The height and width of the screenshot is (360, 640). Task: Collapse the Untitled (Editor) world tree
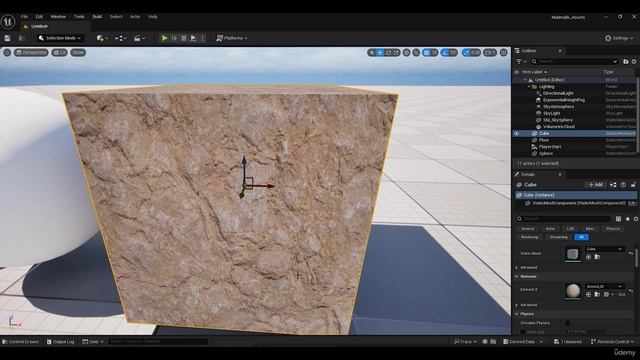coord(526,80)
